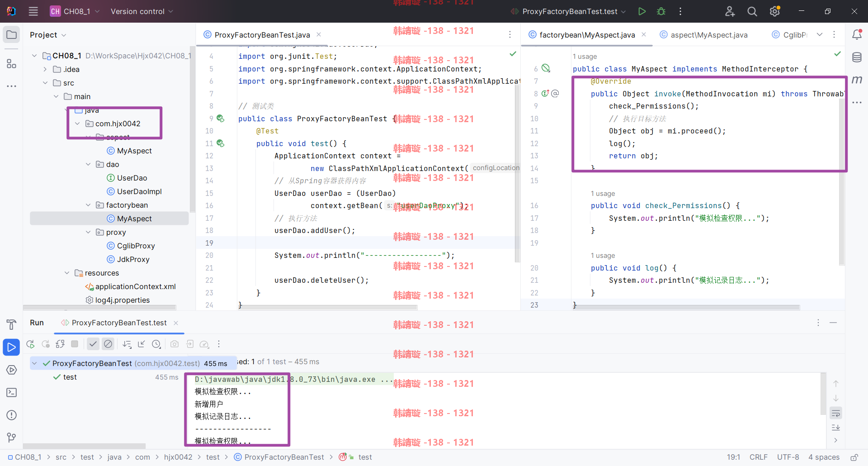Image resolution: width=868 pixels, height=466 pixels.
Task: Open UserDaoImpl in project tree
Action: 134,191
